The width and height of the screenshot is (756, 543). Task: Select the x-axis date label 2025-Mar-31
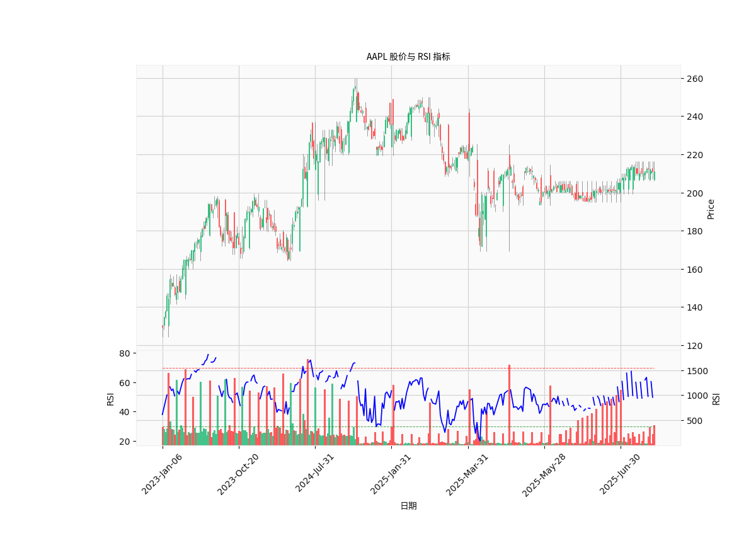466,474
